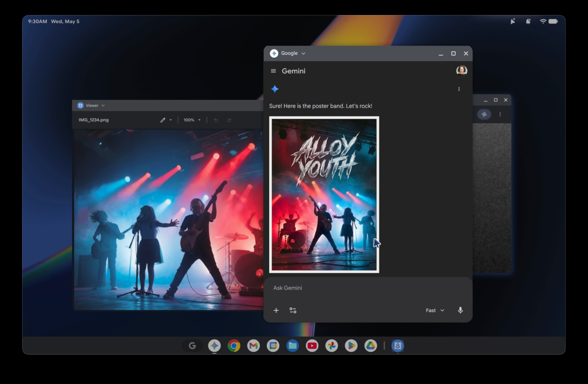Click the redo arrow in Viewer
This screenshot has width=588, height=384.
(x=229, y=120)
